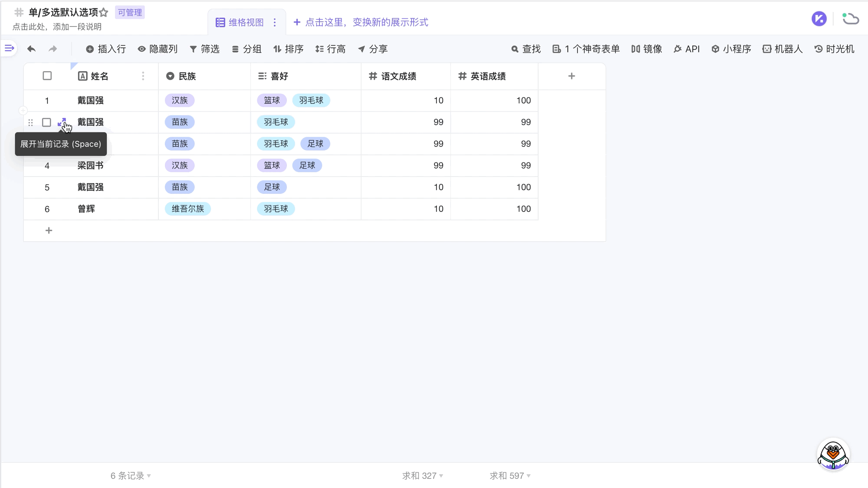868x488 pixels.
Task: Check the select-all checkbox in header
Action: (x=47, y=76)
